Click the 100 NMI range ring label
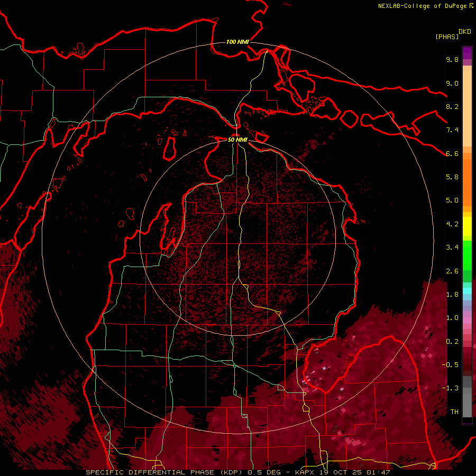The height and width of the screenshot is (476, 476). 237,42
